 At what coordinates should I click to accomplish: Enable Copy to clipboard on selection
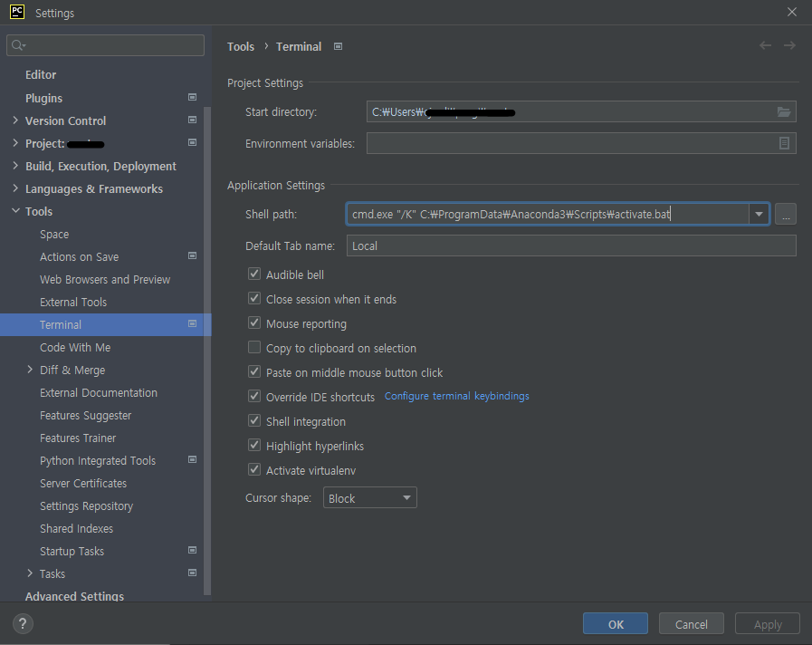click(254, 347)
